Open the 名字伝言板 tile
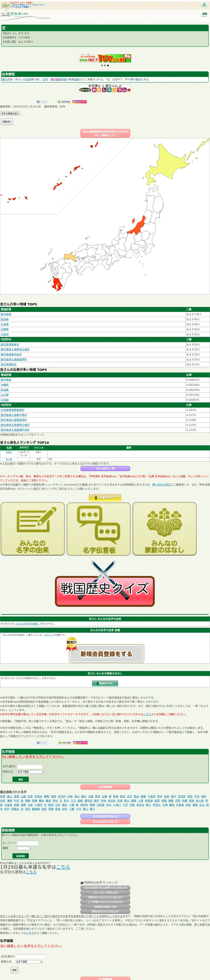The width and height of the screenshot is (210, 980). click(x=99, y=529)
